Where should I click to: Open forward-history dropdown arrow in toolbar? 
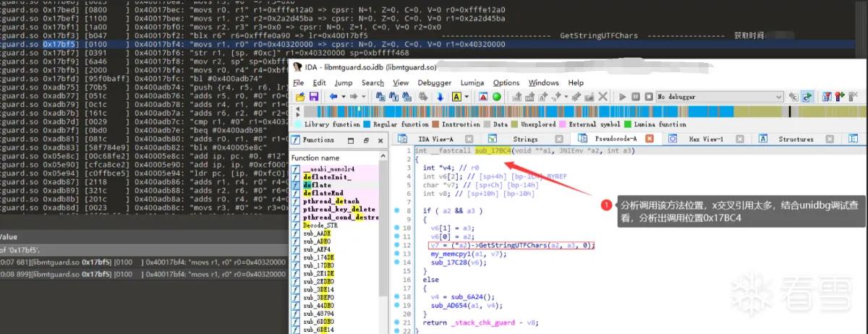[364, 97]
